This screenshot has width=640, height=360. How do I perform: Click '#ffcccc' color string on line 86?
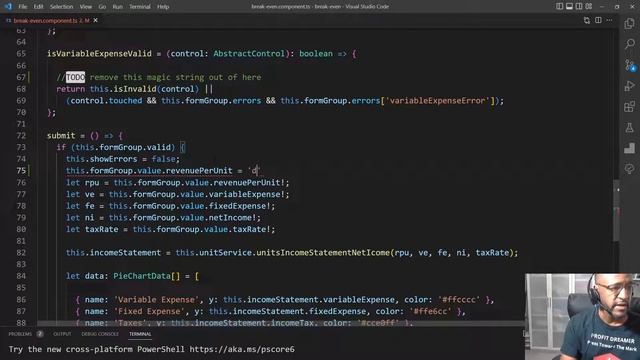click(459, 300)
